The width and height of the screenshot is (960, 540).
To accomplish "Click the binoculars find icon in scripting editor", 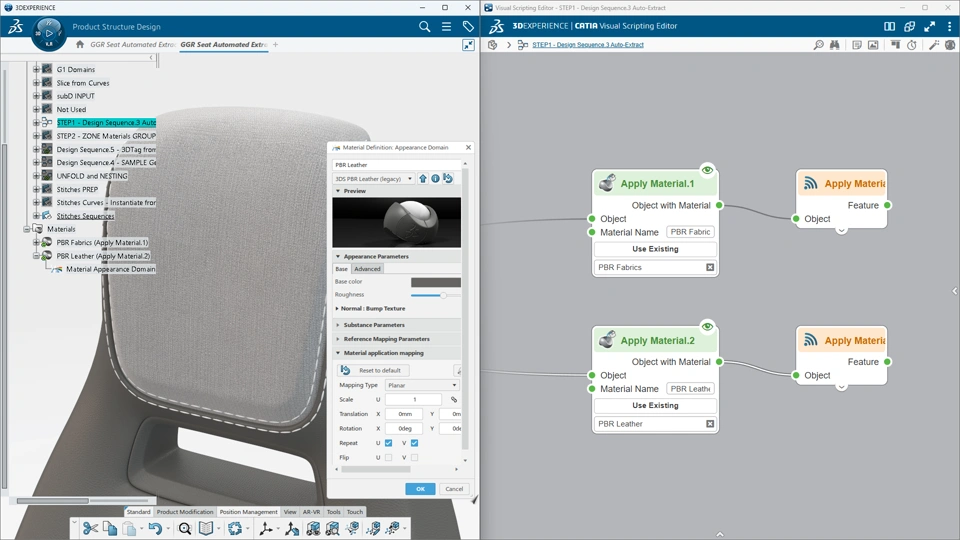I will (835, 45).
